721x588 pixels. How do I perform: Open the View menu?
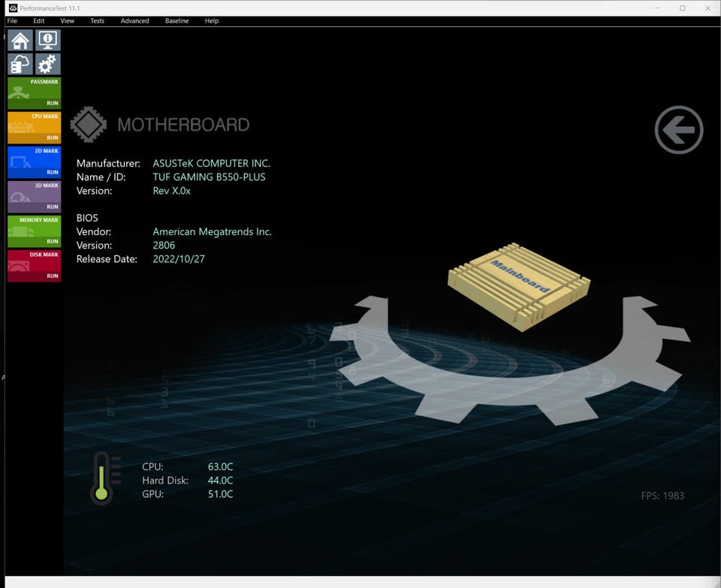click(x=68, y=21)
